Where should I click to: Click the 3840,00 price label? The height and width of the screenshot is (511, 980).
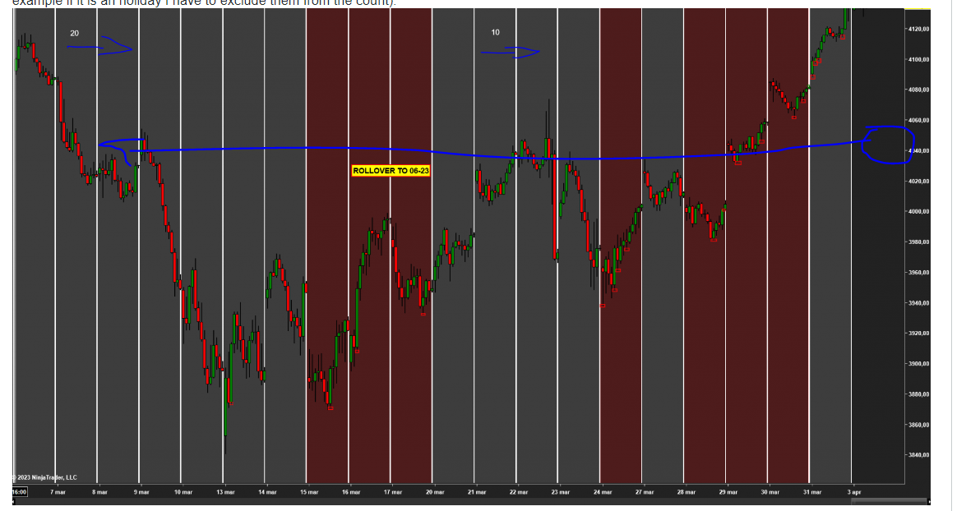(919, 455)
